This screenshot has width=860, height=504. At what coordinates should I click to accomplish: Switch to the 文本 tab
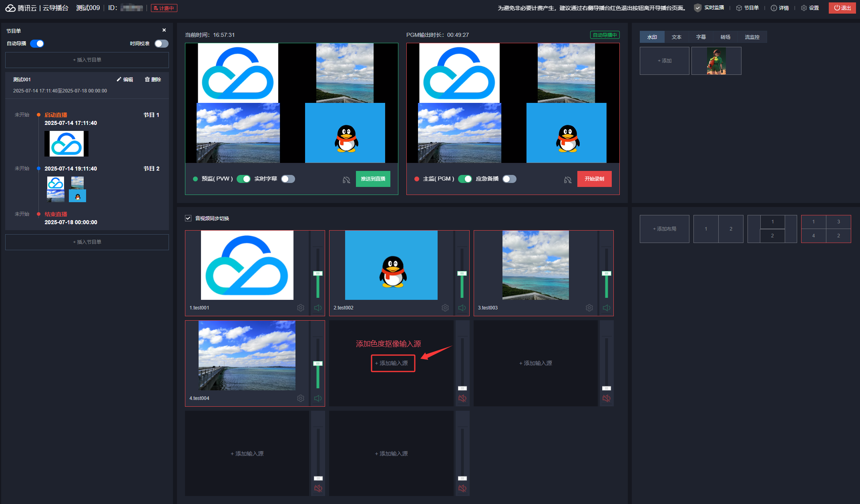pos(677,37)
